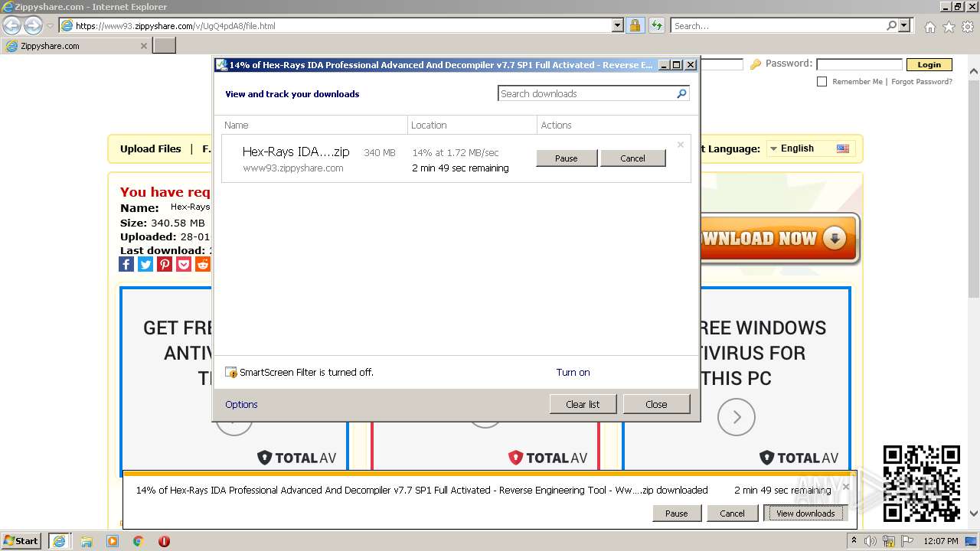The image size is (980, 551).
Task: Click the 12:07 PM taskbar clock
Action: point(941,541)
